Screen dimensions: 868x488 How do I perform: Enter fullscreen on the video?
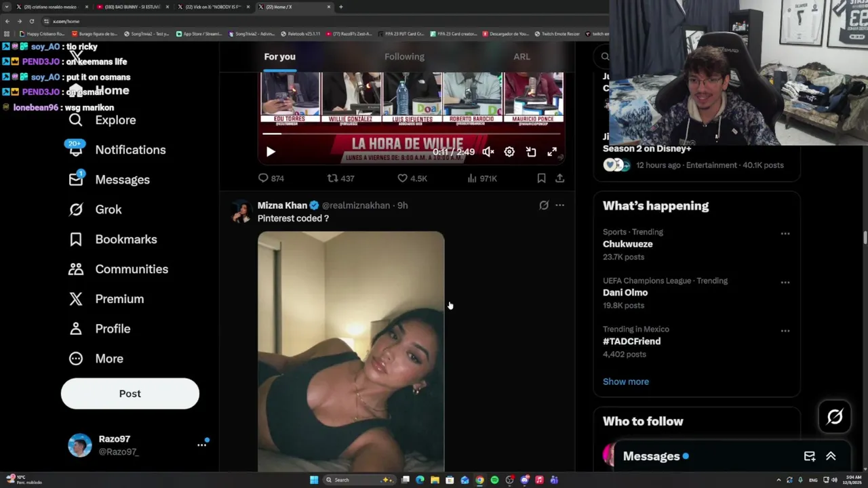(552, 152)
